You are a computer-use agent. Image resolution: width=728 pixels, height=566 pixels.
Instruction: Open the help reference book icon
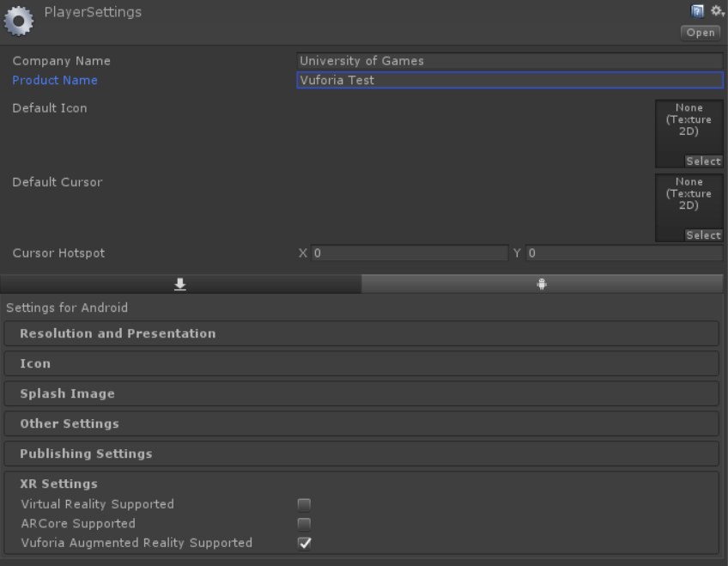click(697, 11)
